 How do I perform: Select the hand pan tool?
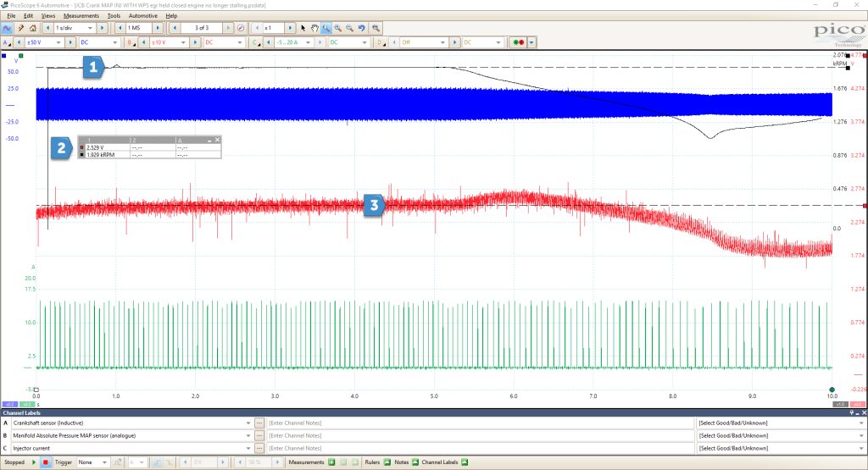[x=314, y=28]
